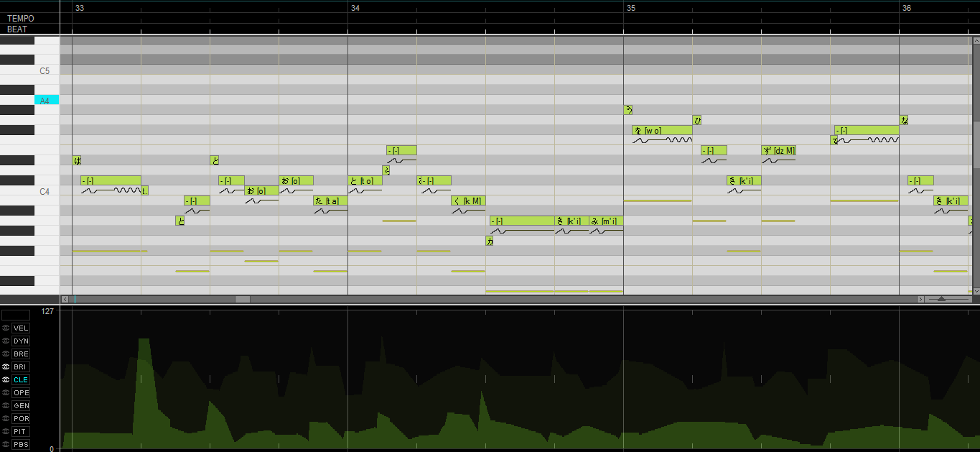Click the A4 piano key label
This screenshot has width=980, height=452.
pyautogui.click(x=47, y=101)
